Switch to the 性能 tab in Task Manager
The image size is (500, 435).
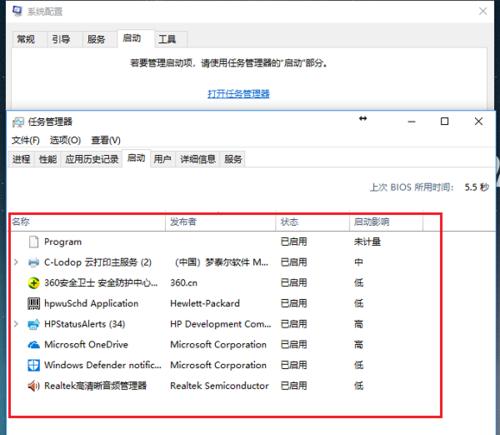pos(48,159)
